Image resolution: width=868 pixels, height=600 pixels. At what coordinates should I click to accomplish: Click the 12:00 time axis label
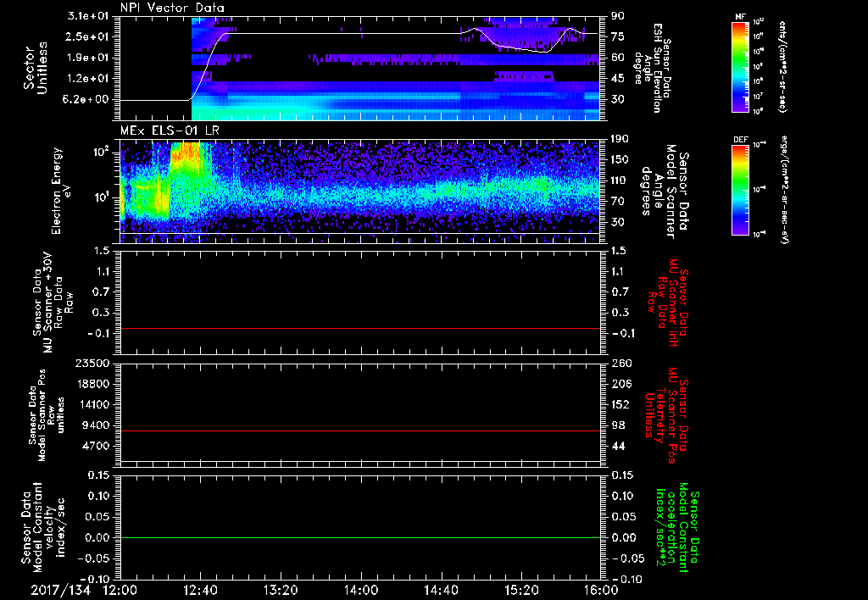[x=120, y=590]
